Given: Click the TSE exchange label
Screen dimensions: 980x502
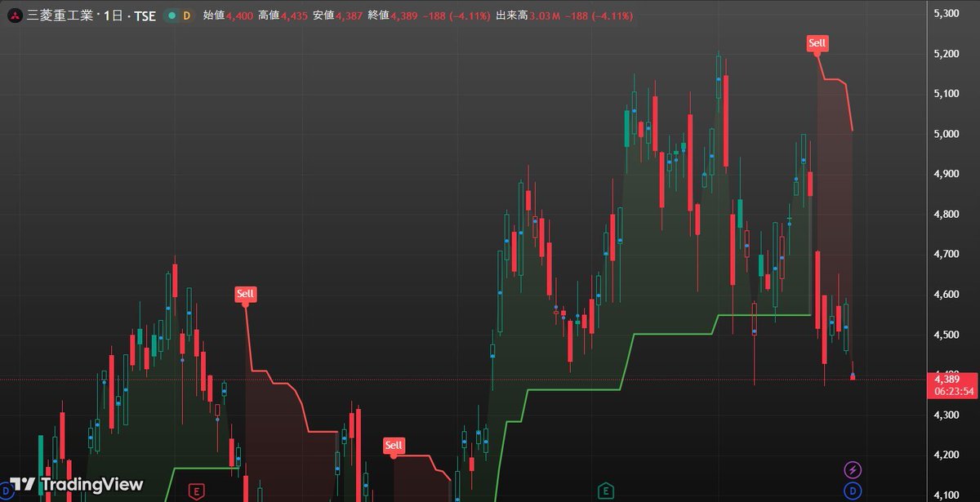Looking at the screenshot, I should coord(145,16).
